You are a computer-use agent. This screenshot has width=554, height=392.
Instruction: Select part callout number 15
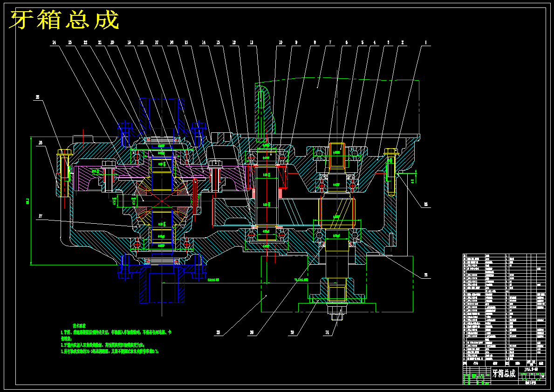[186, 42]
